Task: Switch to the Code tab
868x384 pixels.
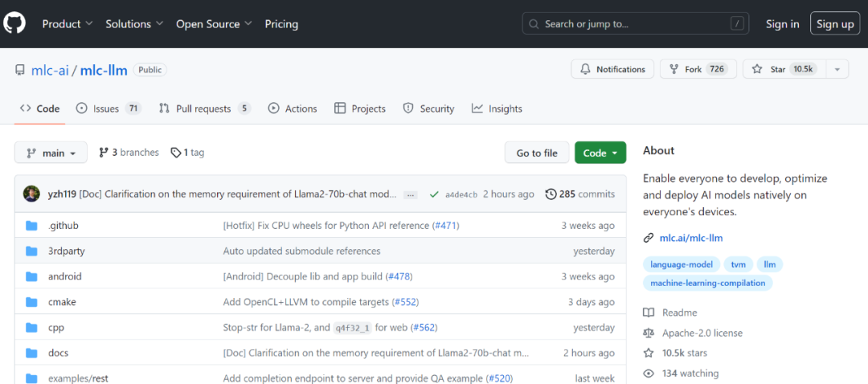Action: (40, 108)
